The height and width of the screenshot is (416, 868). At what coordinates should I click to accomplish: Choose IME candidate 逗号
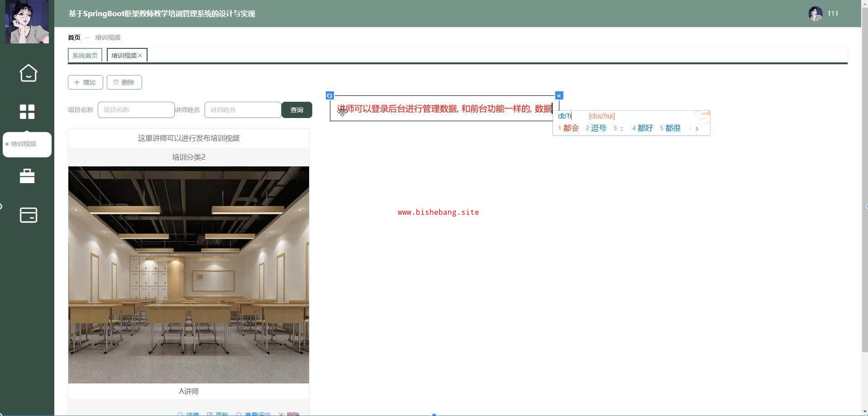[x=596, y=128]
